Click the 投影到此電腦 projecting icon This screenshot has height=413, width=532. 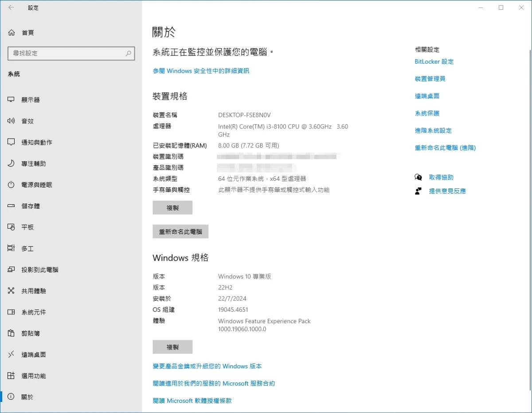(x=12, y=269)
